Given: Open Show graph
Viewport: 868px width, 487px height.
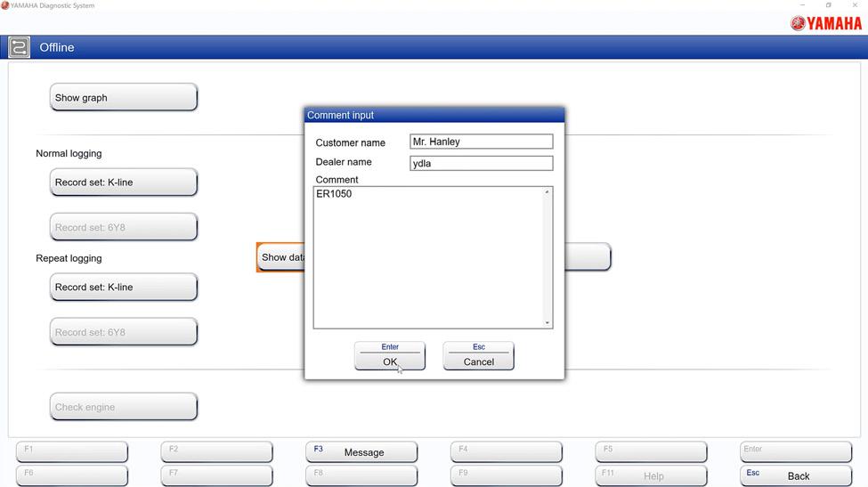Looking at the screenshot, I should click(x=124, y=97).
